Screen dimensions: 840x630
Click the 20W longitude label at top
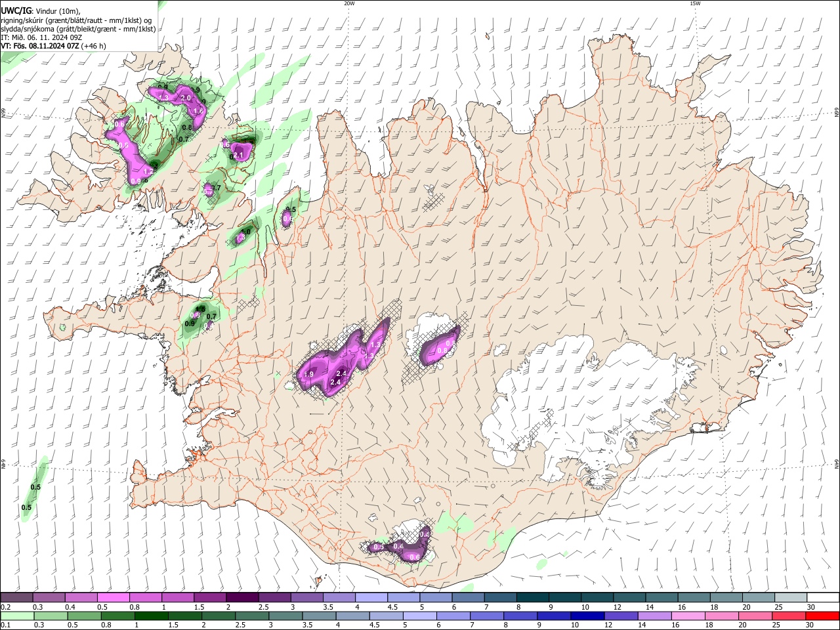(x=349, y=3)
